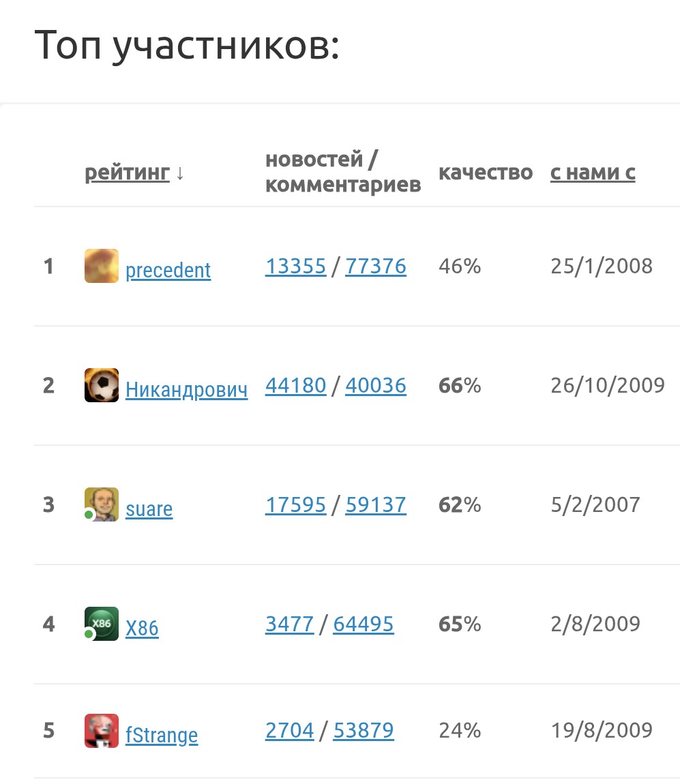Sort table by рейтинг column
The width and height of the screenshot is (680, 784).
click(127, 173)
